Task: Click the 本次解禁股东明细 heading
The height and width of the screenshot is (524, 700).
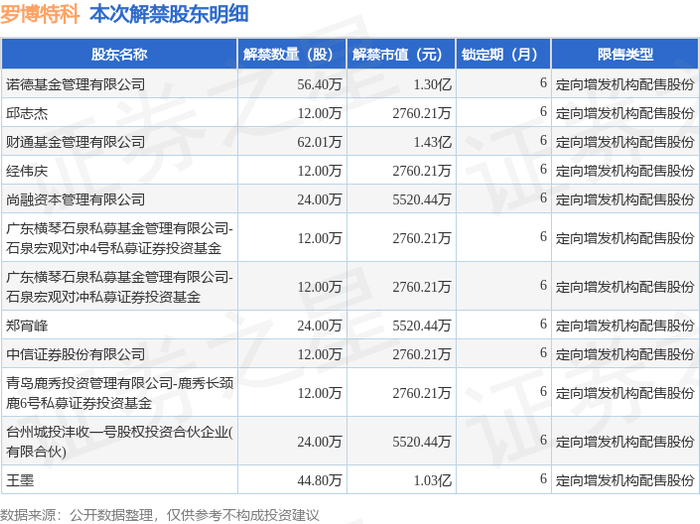Action: [x=169, y=14]
